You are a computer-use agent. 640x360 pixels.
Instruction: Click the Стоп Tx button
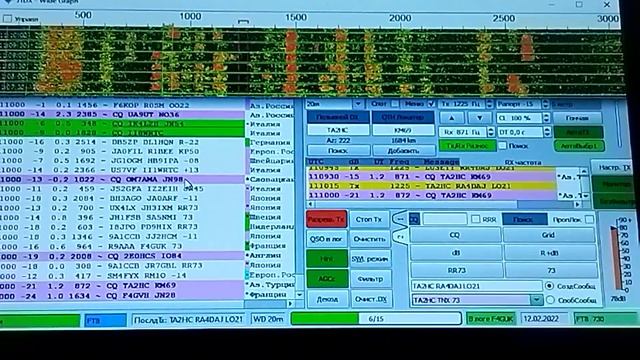coord(369,220)
